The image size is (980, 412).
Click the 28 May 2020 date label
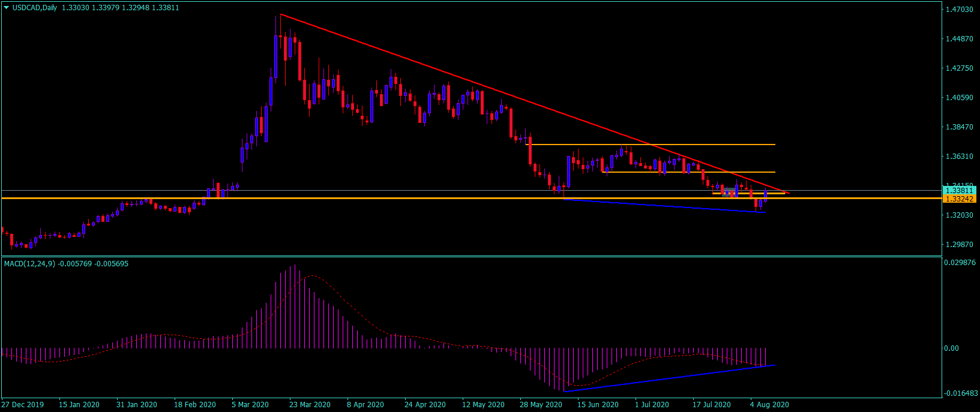(541, 405)
